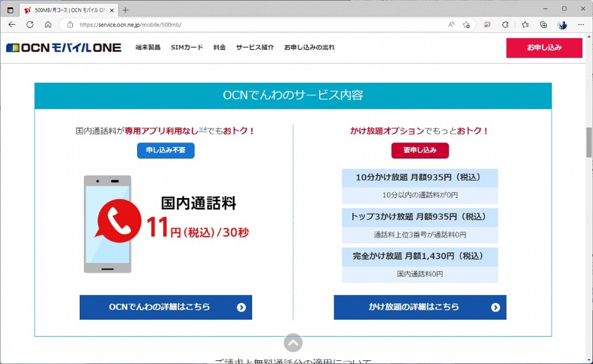593x364 pixels.
Task: Click the red お申し込み button
Action: (x=544, y=47)
